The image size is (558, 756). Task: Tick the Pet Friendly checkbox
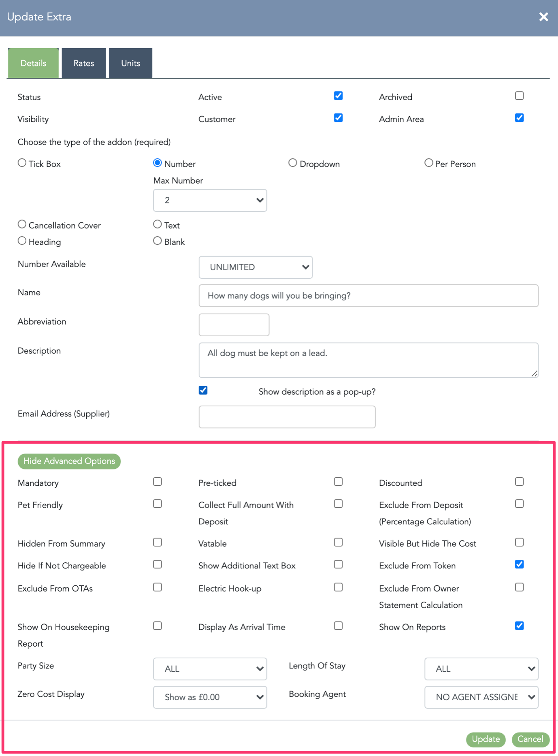tap(158, 504)
